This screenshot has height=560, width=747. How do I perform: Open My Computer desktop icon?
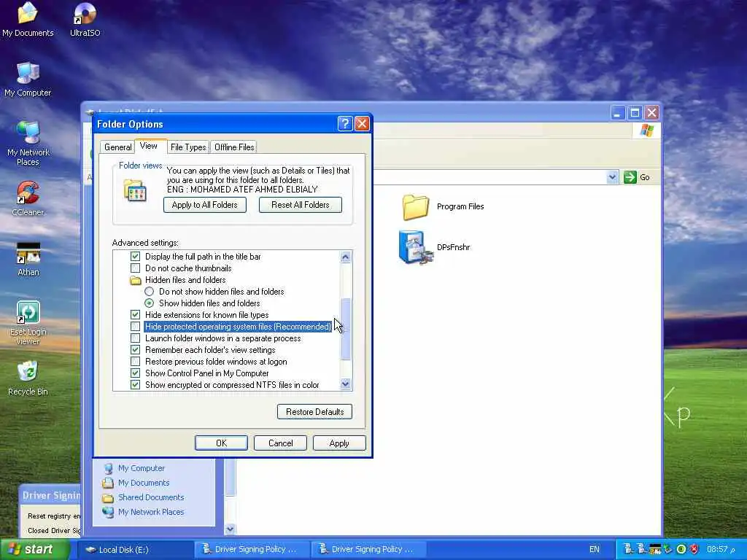(28, 79)
